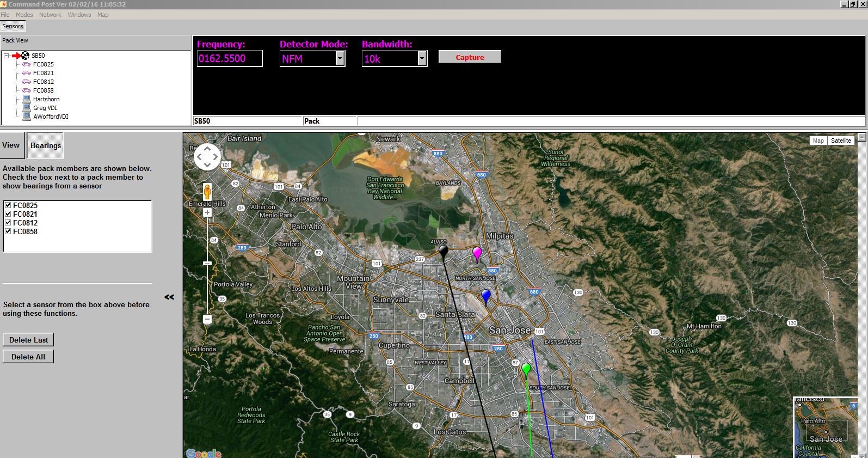
Task: Zoom in with the map plus button
Action: click(207, 213)
